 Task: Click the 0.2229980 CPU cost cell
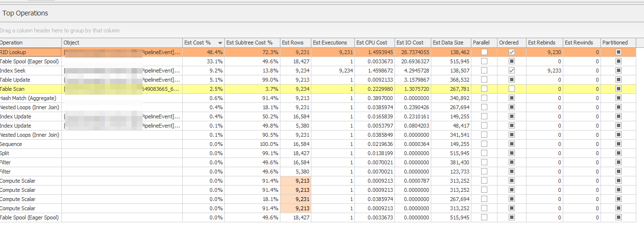click(374, 89)
